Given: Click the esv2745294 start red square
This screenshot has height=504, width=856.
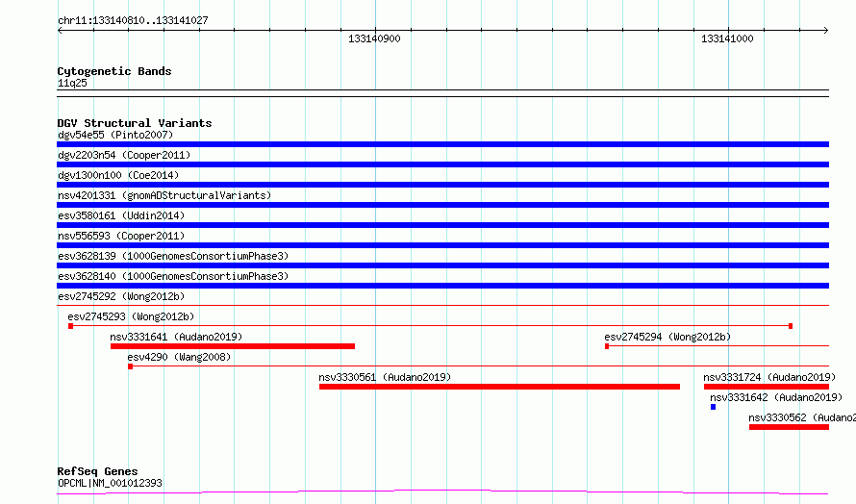Looking at the screenshot, I should point(607,346).
